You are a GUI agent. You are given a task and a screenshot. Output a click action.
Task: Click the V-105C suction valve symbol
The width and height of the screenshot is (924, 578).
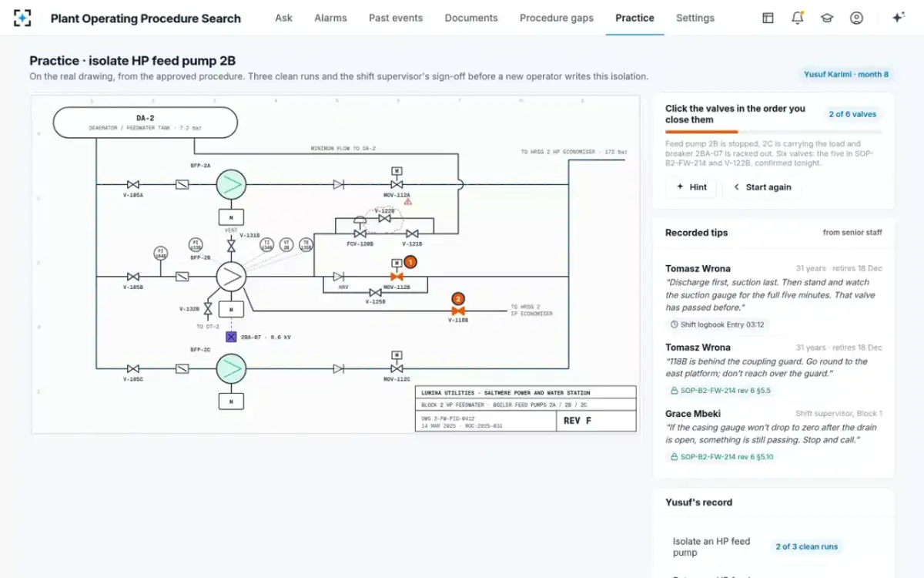[x=133, y=368]
